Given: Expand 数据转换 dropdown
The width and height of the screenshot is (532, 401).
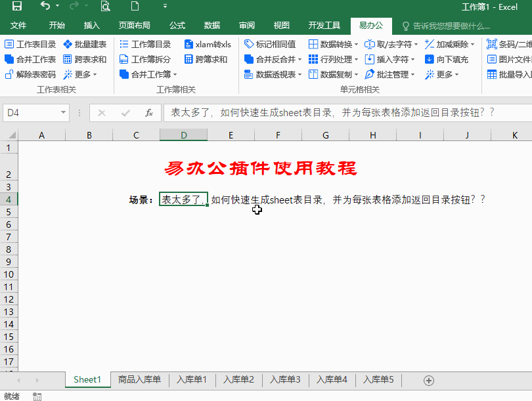Looking at the screenshot, I should (x=356, y=45).
